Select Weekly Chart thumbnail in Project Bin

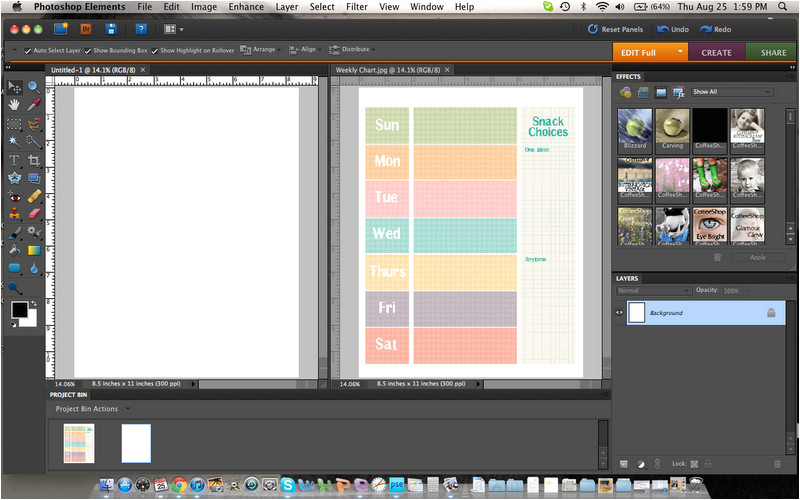pyautogui.click(x=79, y=443)
